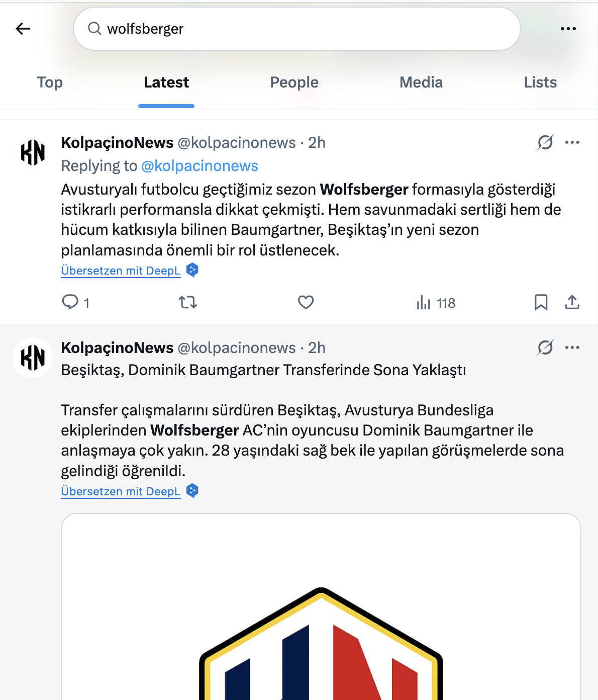Open search options three-dot menu
The height and width of the screenshot is (700, 598).
tap(568, 29)
